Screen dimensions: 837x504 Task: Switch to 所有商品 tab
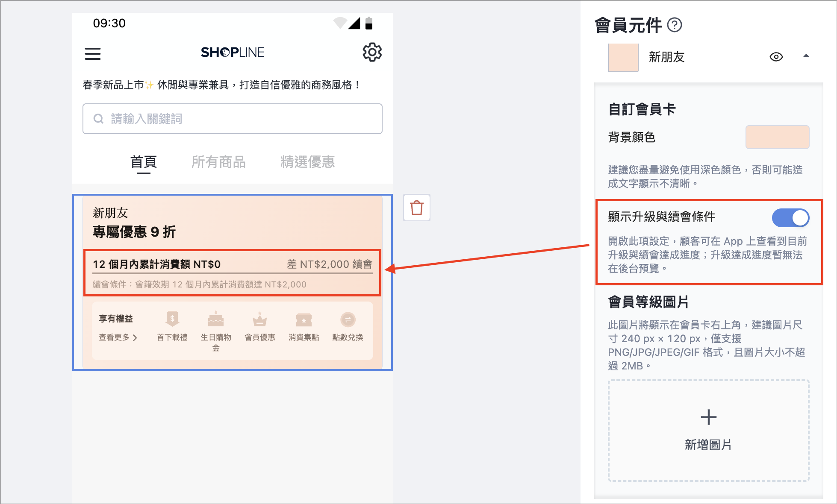coord(218,162)
